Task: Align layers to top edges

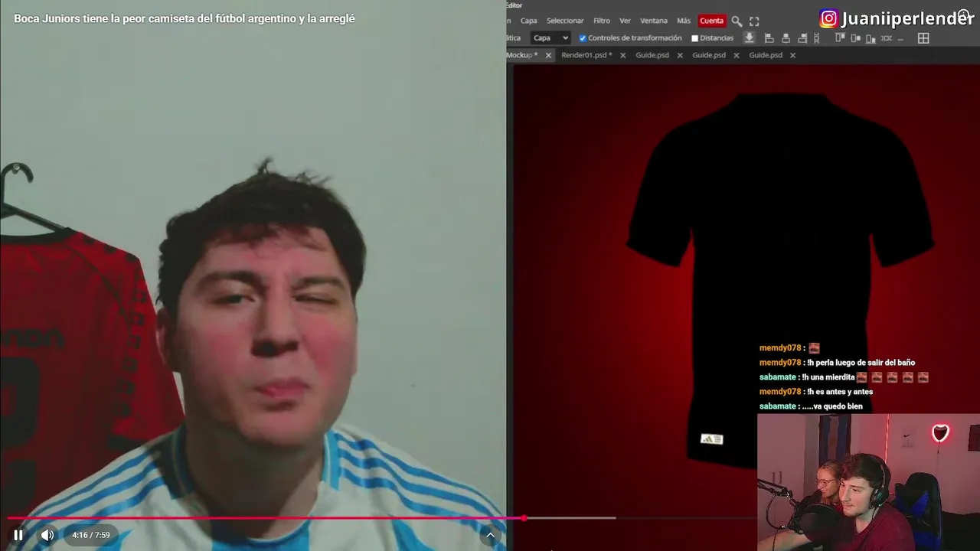Action: (840, 37)
